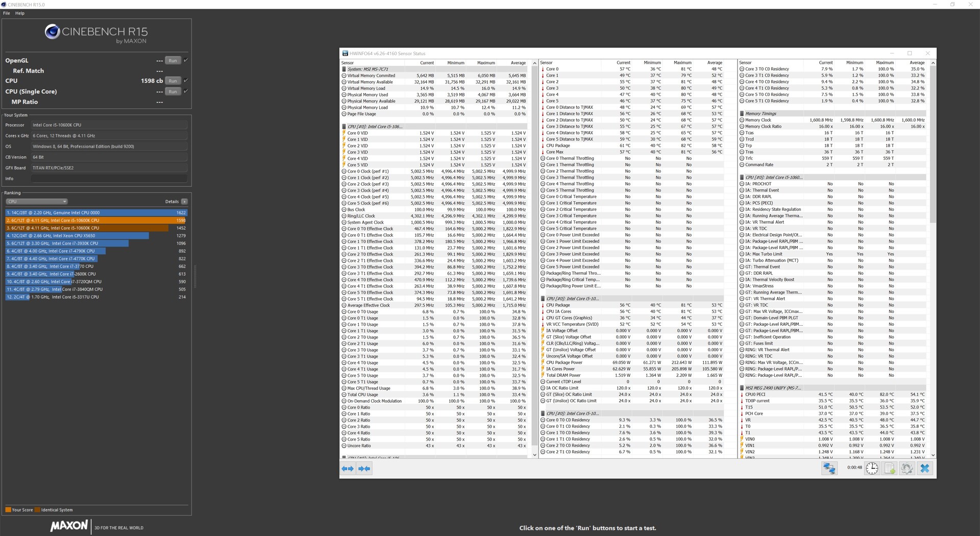Click the Identical System legend swatch
980x536 pixels.
coord(38,510)
